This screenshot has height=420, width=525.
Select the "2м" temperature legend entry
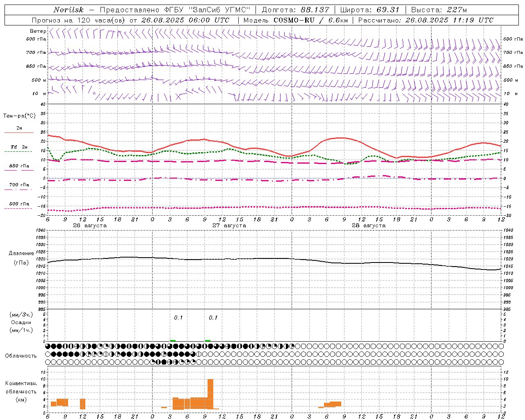point(19,128)
